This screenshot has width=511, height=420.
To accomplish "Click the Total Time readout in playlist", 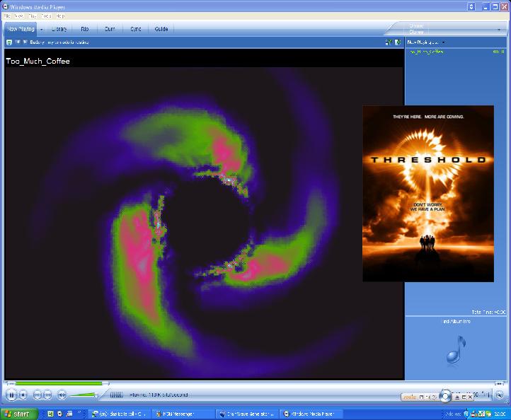I will point(488,312).
